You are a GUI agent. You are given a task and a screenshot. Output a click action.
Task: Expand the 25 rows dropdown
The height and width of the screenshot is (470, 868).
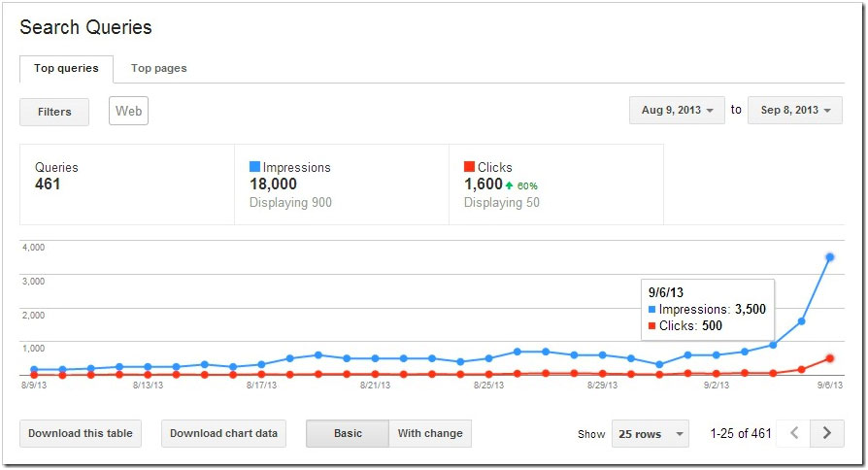[x=650, y=434]
